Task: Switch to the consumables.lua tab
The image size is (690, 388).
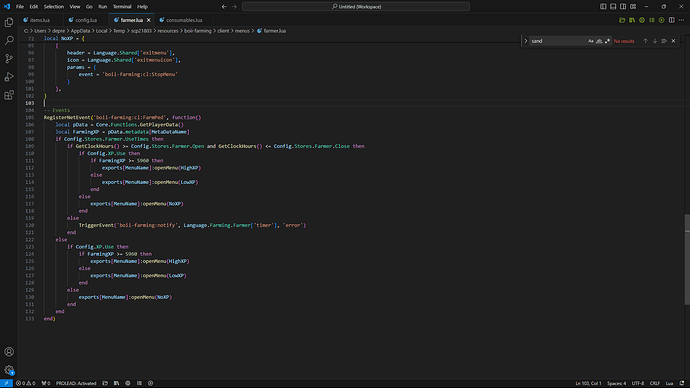Action: click(184, 20)
